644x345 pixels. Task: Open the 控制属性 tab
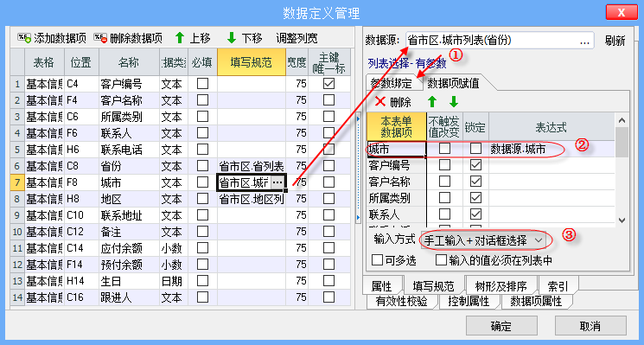click(469, 302)
